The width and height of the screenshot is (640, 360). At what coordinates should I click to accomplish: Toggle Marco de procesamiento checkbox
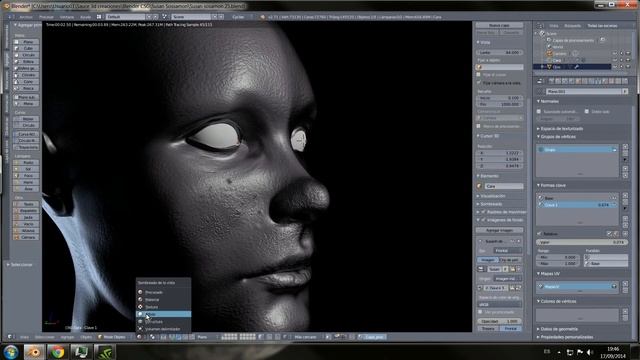click(479, 127)
